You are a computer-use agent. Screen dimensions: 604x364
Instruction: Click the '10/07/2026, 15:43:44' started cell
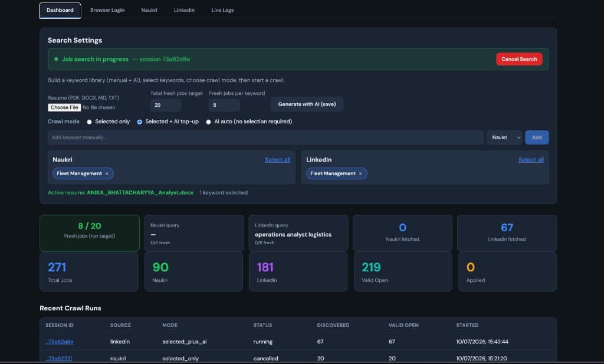click(x=482, y=342)
